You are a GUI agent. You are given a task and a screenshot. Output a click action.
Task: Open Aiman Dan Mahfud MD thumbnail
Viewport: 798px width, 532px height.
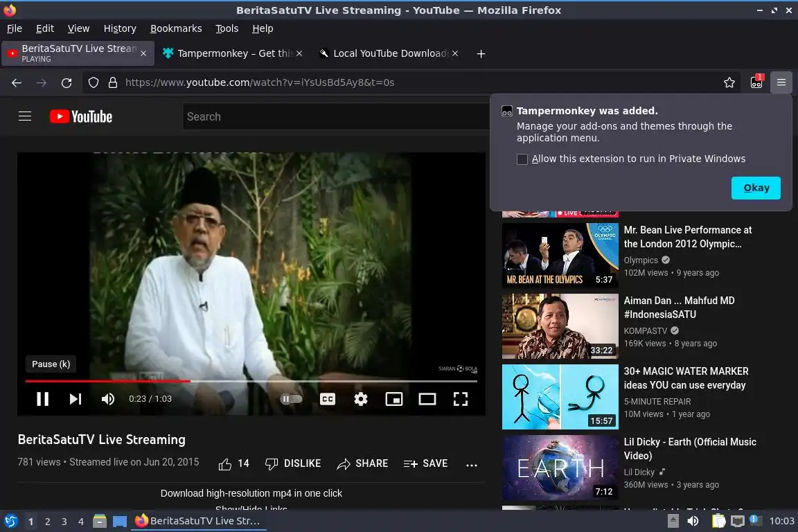[x=560, y=326]
